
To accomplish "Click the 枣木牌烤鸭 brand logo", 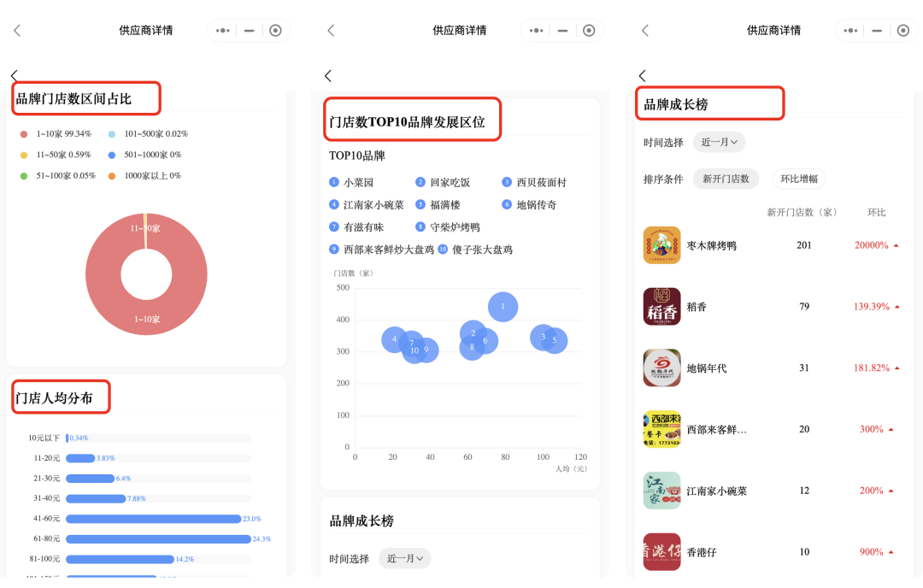I will click(x=661, y=245).
